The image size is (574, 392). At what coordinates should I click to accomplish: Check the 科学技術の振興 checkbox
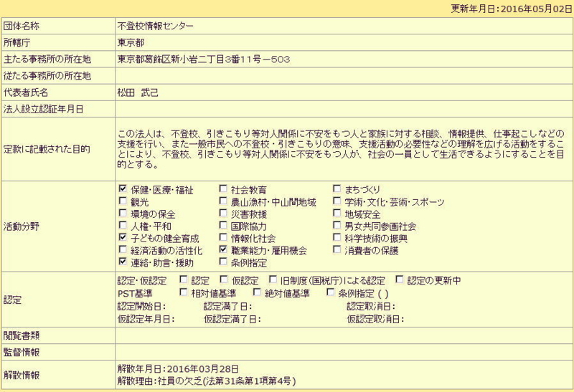pyautogui.click(x=337, y=237)
